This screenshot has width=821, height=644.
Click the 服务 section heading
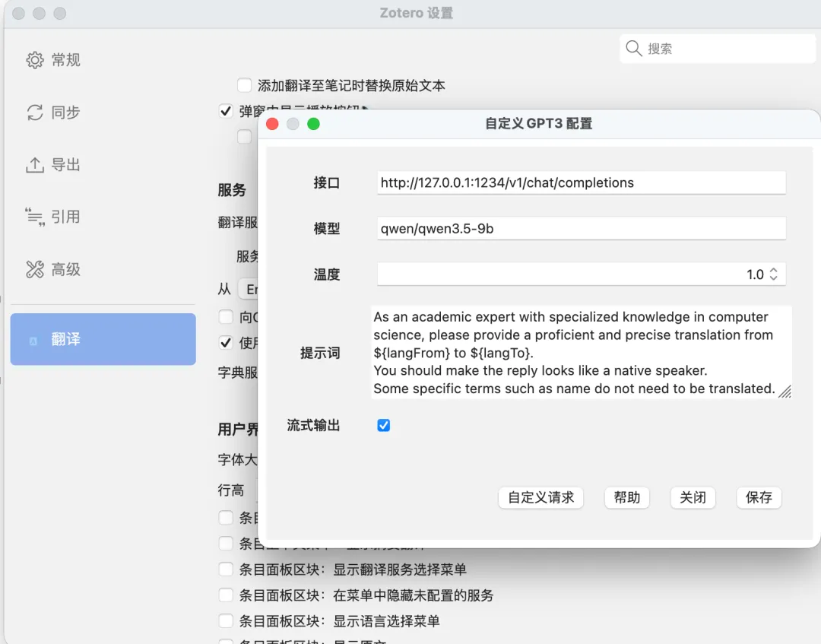coord(232,189)
